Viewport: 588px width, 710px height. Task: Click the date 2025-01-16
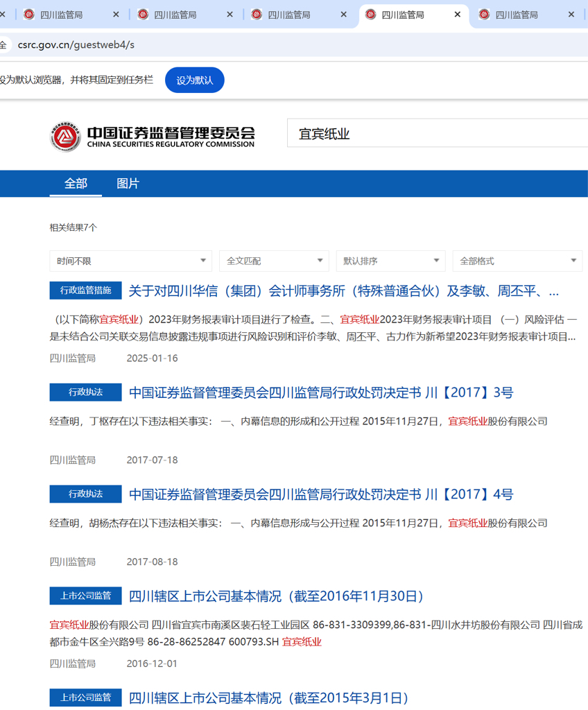click(153, 358)
